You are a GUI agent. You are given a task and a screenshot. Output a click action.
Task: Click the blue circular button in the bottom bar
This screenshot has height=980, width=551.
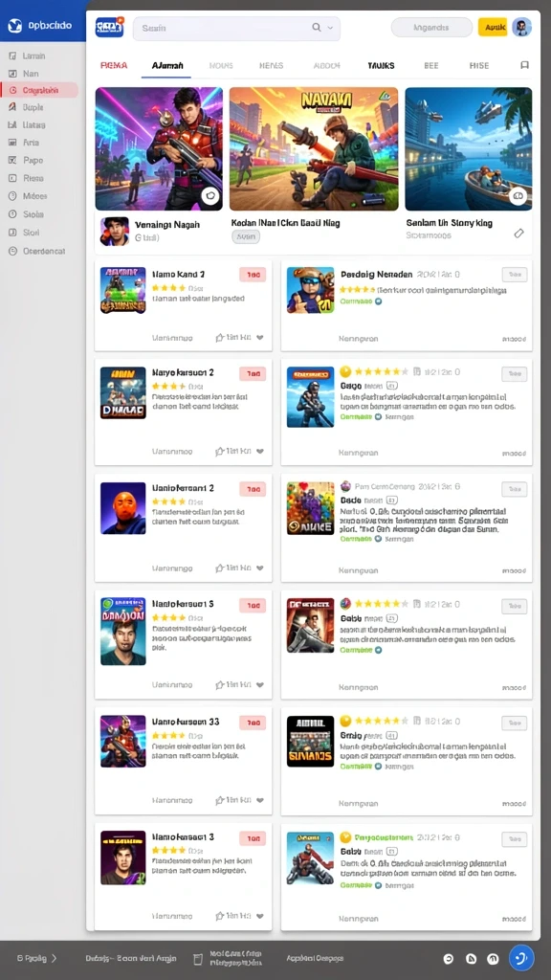[521, 957]
